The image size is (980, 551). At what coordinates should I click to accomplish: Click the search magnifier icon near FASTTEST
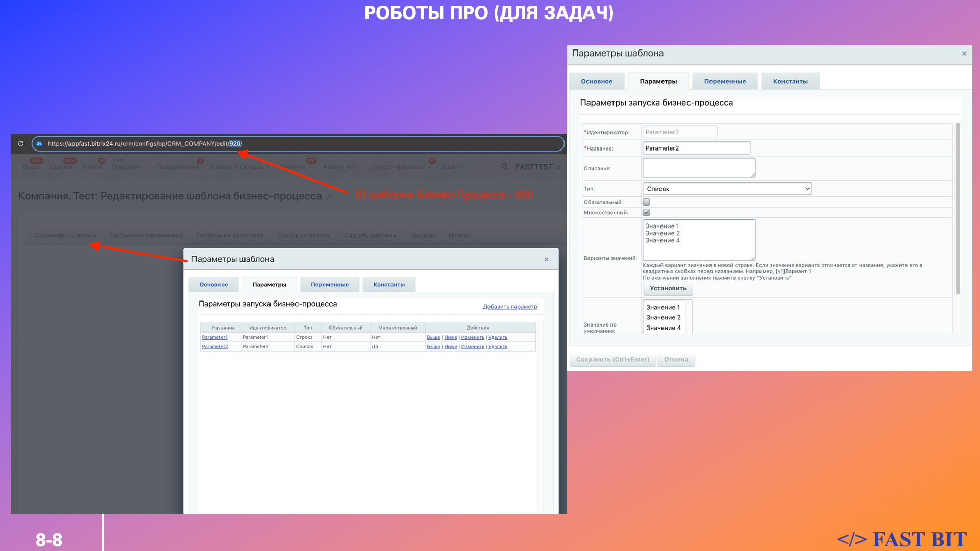(504, 167)
